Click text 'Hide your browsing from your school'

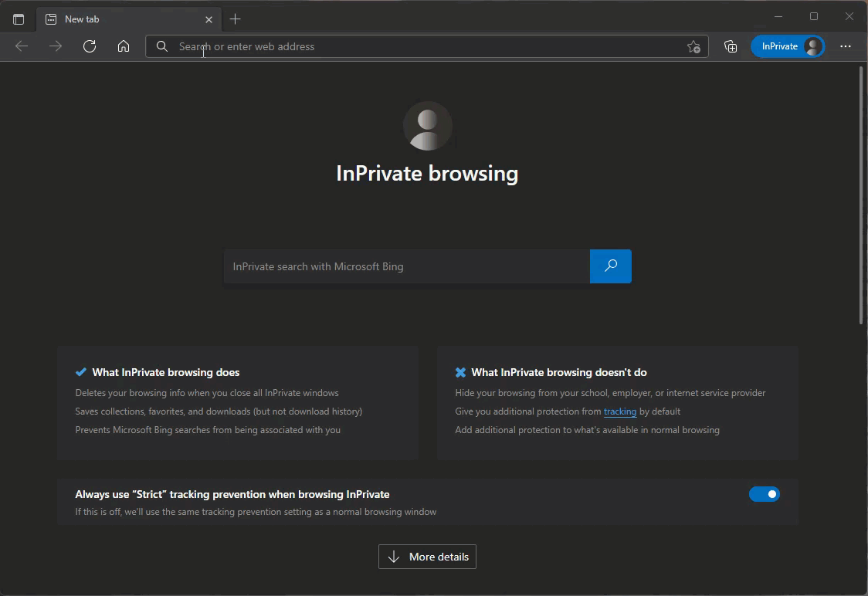tap(611, 393)
